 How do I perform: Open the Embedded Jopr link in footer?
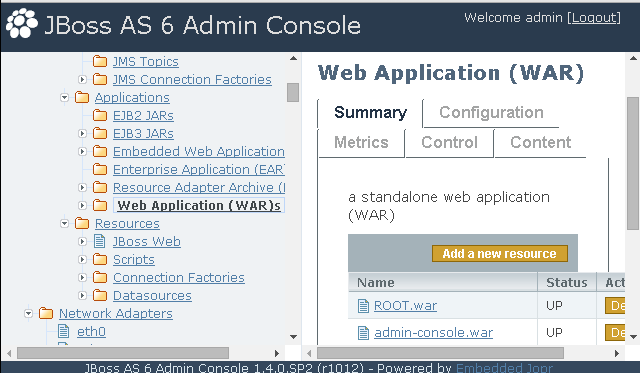pyautogui.click(x=504, y=368)
